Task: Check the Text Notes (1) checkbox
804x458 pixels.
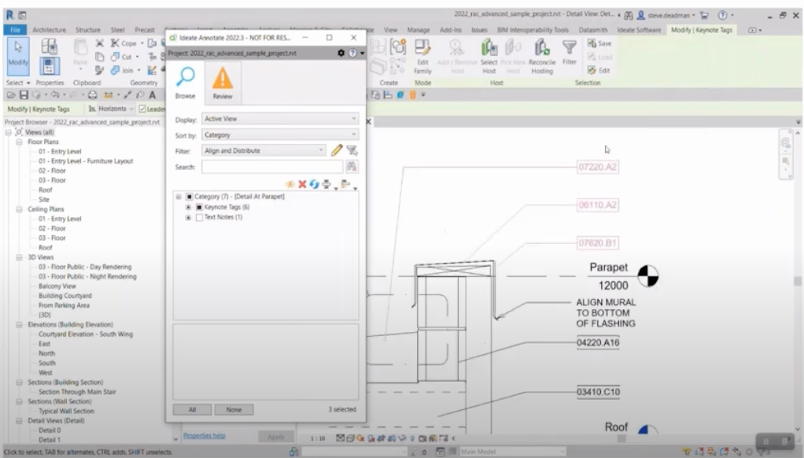Action: 199,217
